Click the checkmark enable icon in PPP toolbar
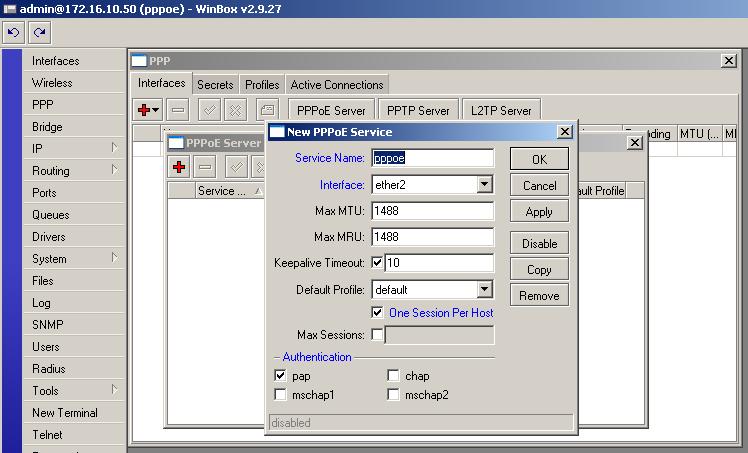 point(210,110)
